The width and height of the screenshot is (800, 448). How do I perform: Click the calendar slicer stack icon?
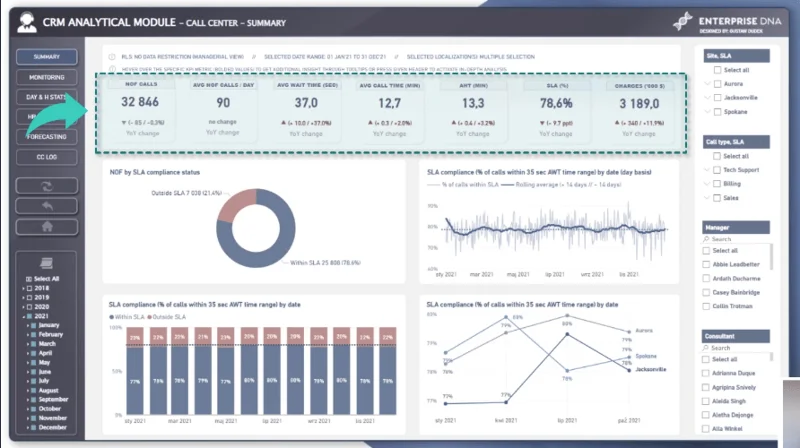46,263
